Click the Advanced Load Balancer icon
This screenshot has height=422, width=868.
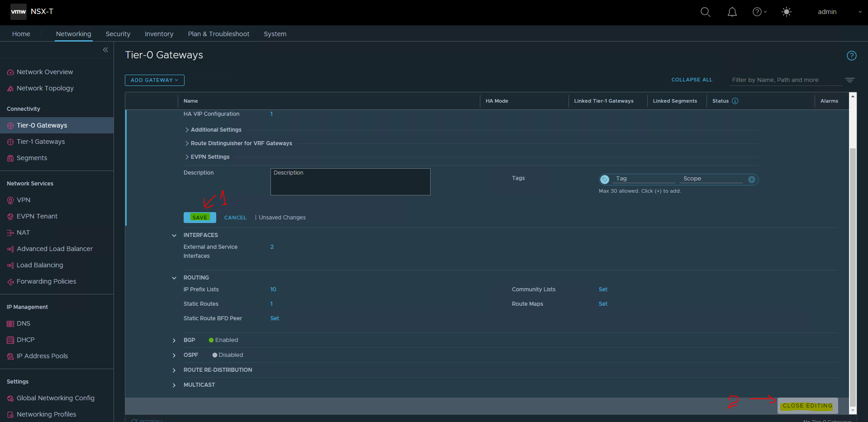[x=10, y=249]
